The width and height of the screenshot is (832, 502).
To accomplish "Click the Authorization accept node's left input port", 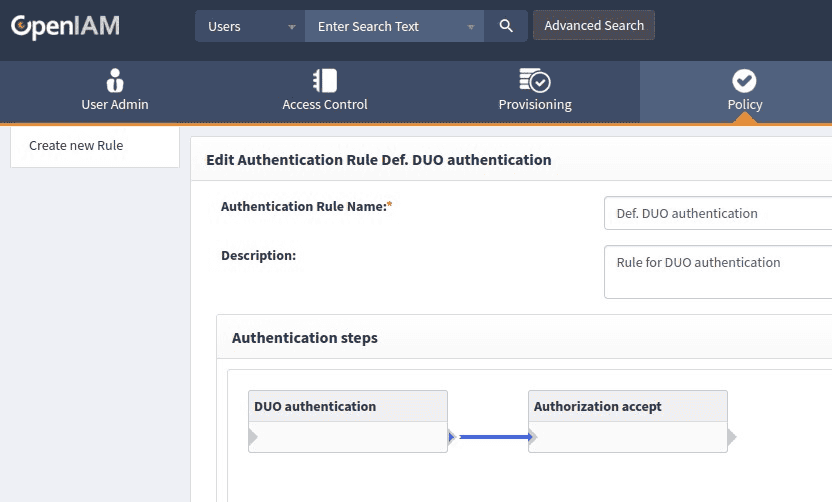I will tap(533, 437).
